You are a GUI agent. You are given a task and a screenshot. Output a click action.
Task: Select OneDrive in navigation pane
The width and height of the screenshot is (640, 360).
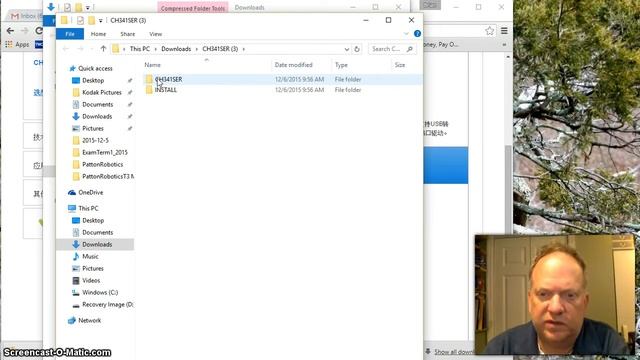[x=90, y=192]
